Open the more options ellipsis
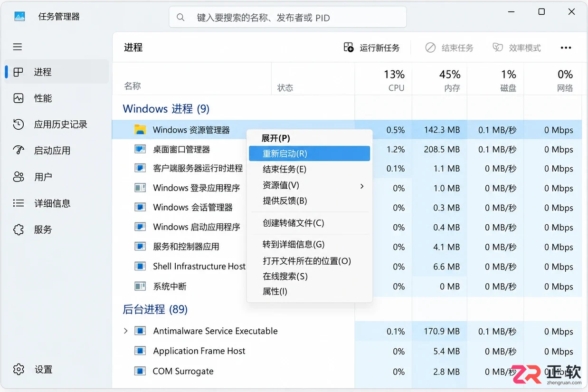 coord(566,48)
